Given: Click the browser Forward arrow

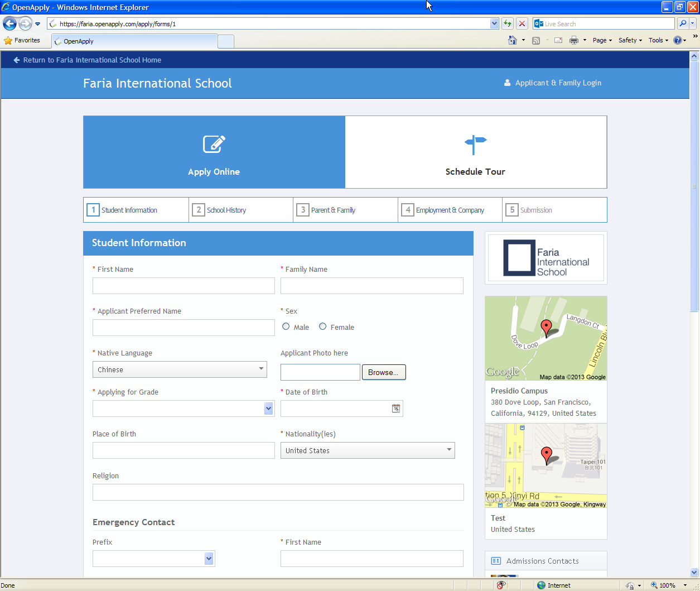Looking at the screenshot, I should (25, 23).
